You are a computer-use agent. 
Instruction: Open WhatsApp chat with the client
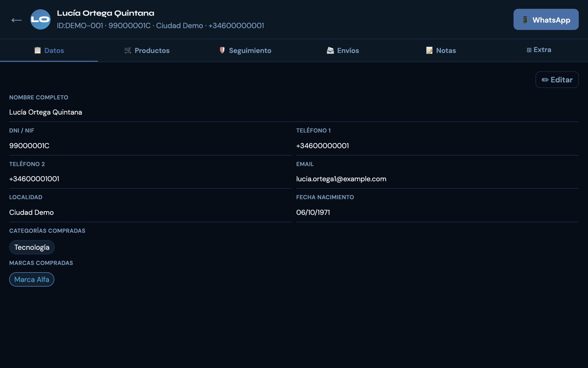(x=546, y=20)
